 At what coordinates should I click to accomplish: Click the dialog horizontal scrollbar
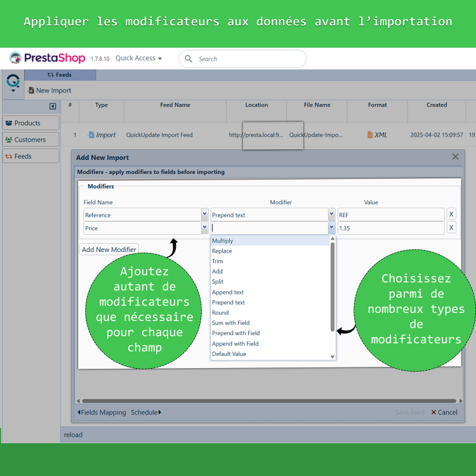(269, 400)
